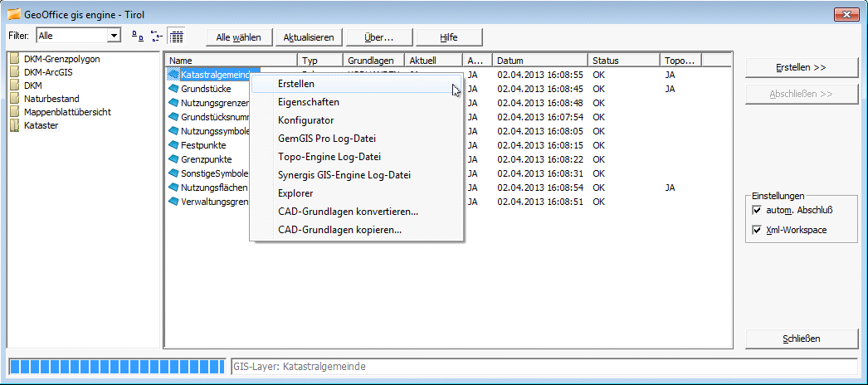Select the Naturbestand folder icon

coord(14,99)
